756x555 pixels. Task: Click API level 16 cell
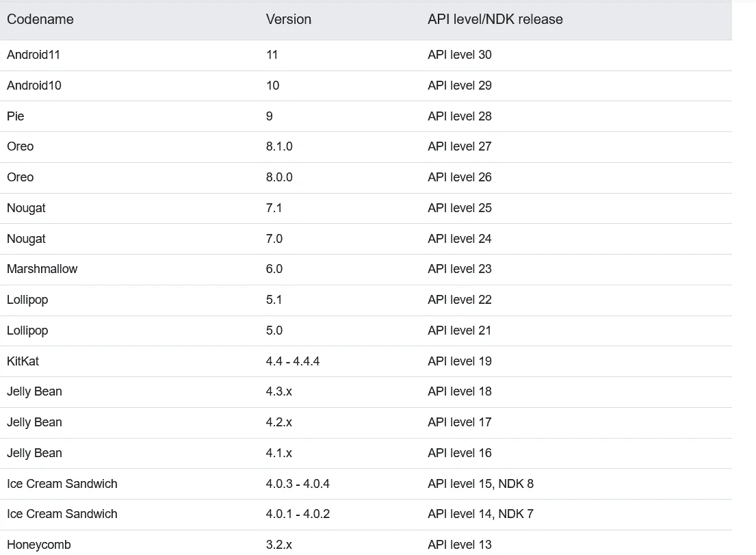(x=460, y=453)
